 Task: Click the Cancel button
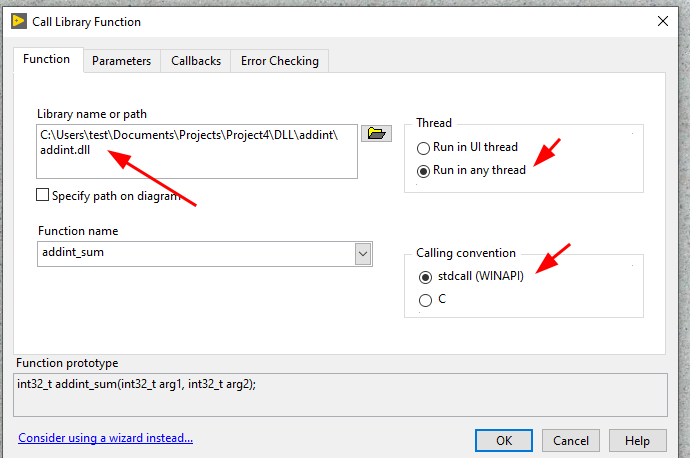(571, 440)
